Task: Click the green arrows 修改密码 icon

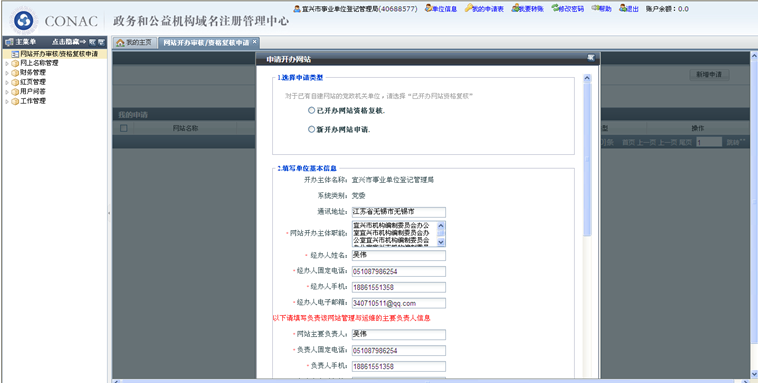Action: [555, 8]
